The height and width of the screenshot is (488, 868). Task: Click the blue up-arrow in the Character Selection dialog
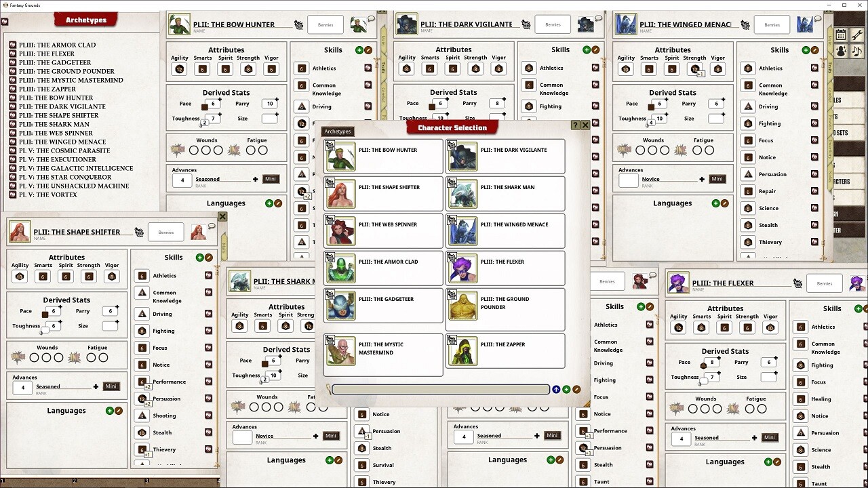coord(556,389)
